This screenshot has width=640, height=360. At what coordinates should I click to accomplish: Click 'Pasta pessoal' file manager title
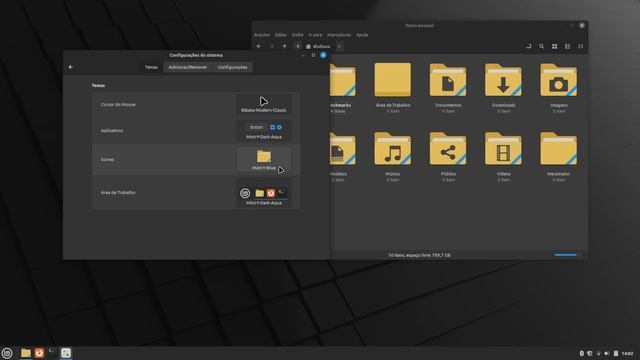pyautogui.click(x=419, y=26)
